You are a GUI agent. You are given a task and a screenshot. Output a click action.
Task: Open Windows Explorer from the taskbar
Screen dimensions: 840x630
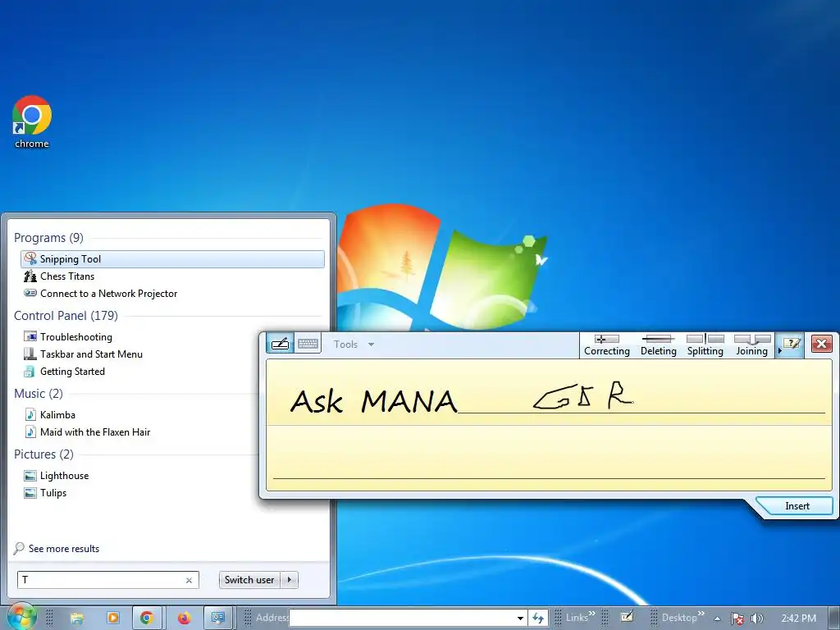76,618
